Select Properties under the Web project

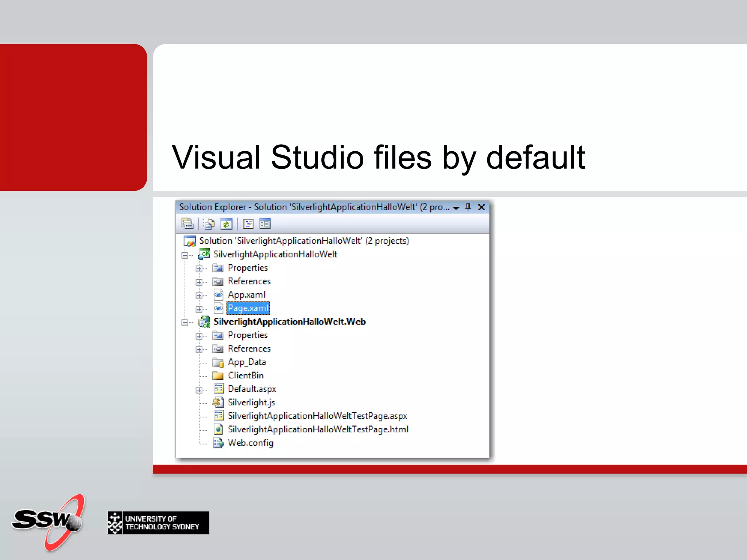pyautogui.click(x=248, y=335)
